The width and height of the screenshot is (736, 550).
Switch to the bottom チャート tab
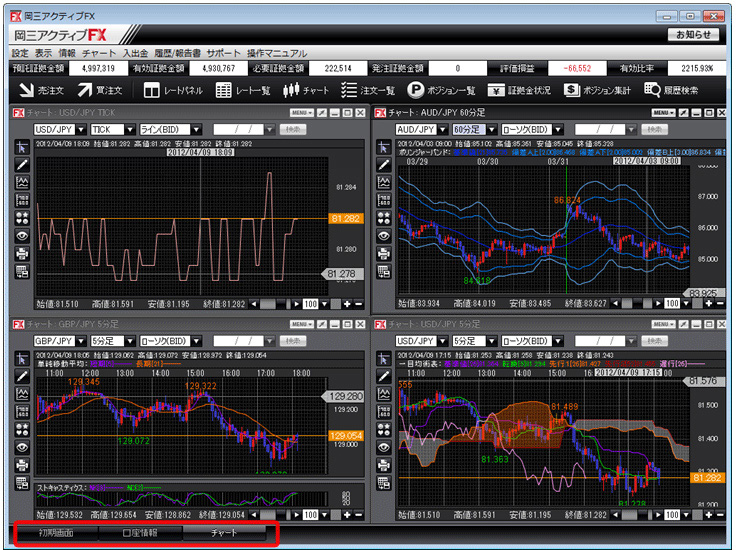pyautogui.click(x=224, y=533)
